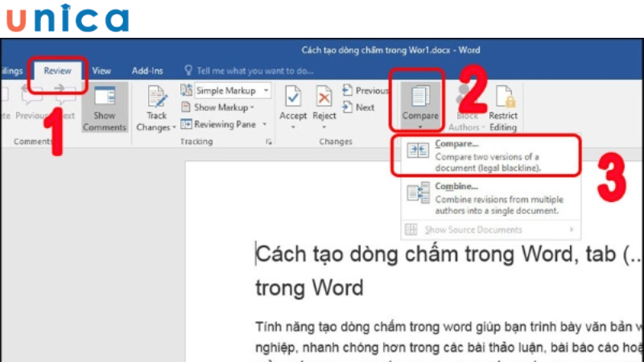The height and width of the screenshot is (362, 644).
Task: Click the Reviewing Pane icon
Action: 186,124
